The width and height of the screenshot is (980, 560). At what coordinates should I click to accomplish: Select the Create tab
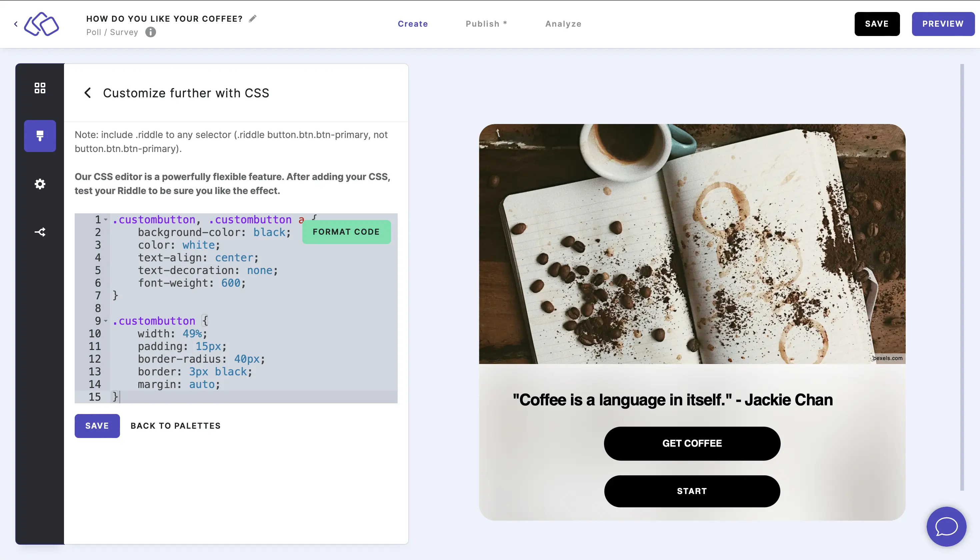point(413,24)
